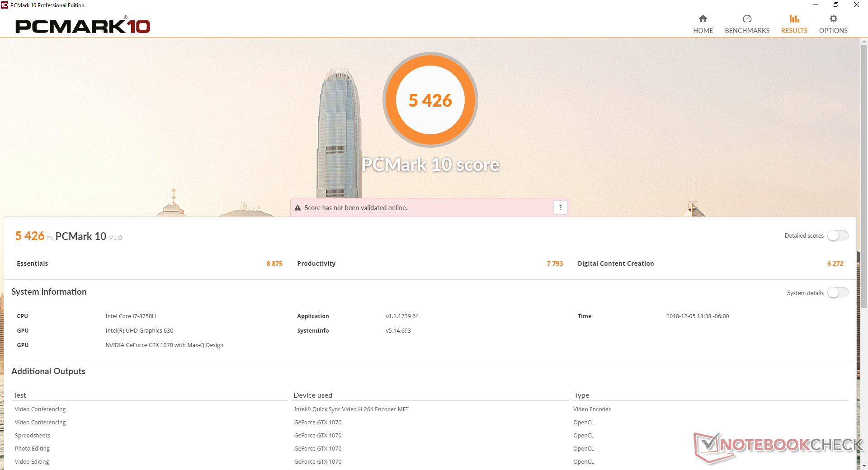
Task: Click the System information heading
Action: (49, 292)
